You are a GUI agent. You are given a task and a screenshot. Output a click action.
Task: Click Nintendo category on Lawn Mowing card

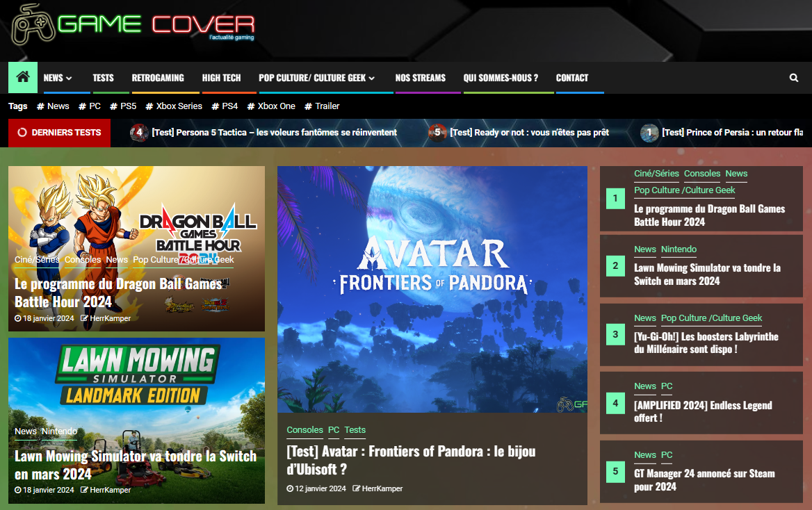(x=59, y=431)
